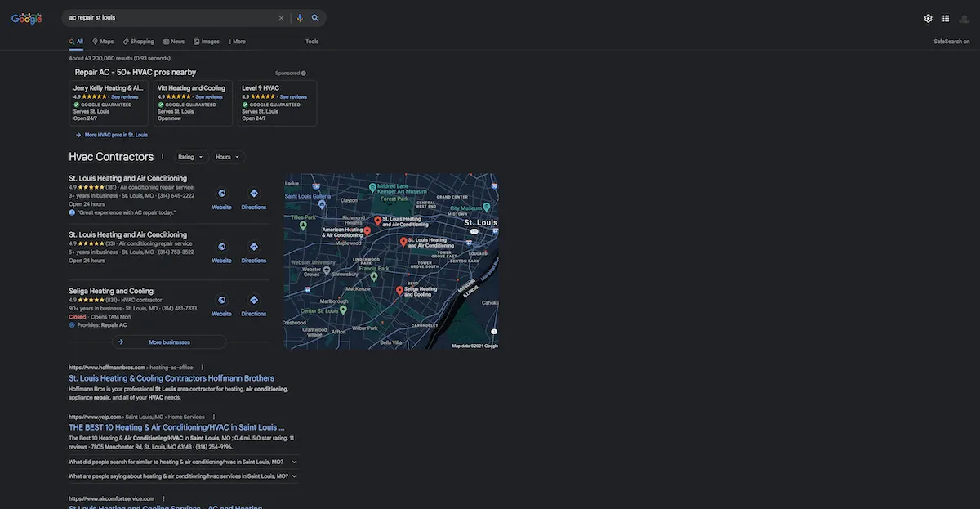Click Directions icon for Seliga Heating and Cooling
Image resolution: width=980 pixels, height=509 pixels.
click(254, 300)
